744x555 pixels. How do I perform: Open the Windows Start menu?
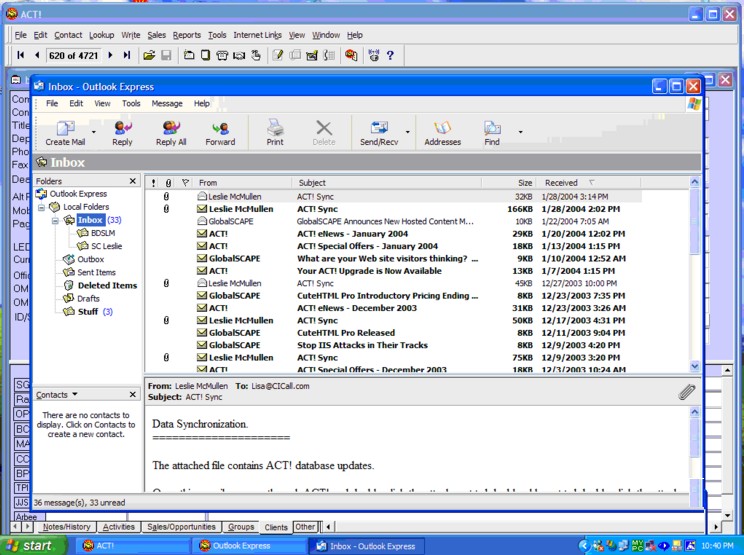33,546
